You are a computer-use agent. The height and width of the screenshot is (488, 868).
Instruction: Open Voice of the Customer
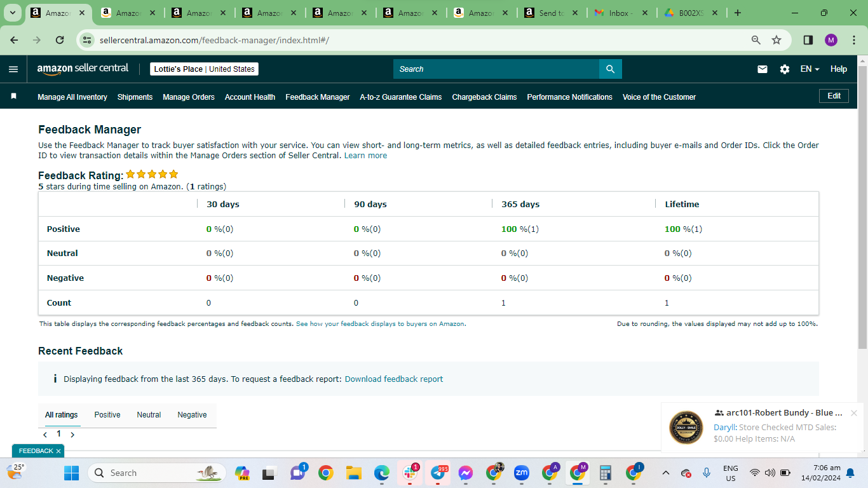660,97
